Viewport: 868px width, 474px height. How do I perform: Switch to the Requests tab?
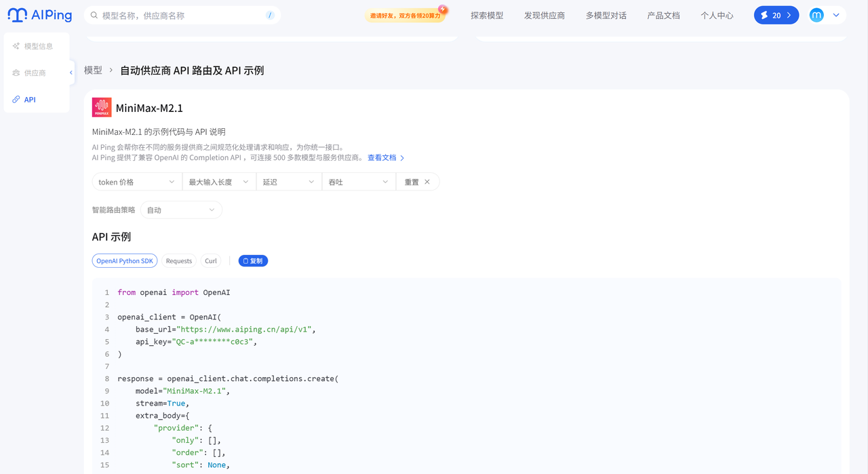click(179, 261)
